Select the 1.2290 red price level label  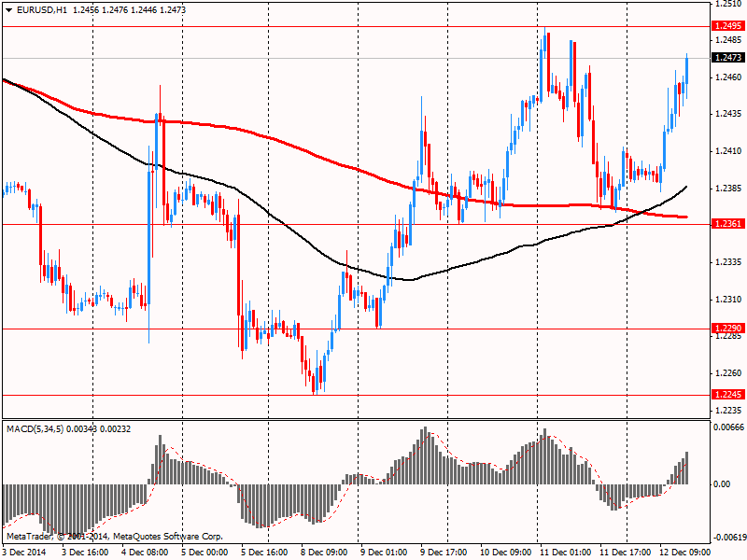pos(727,329)
